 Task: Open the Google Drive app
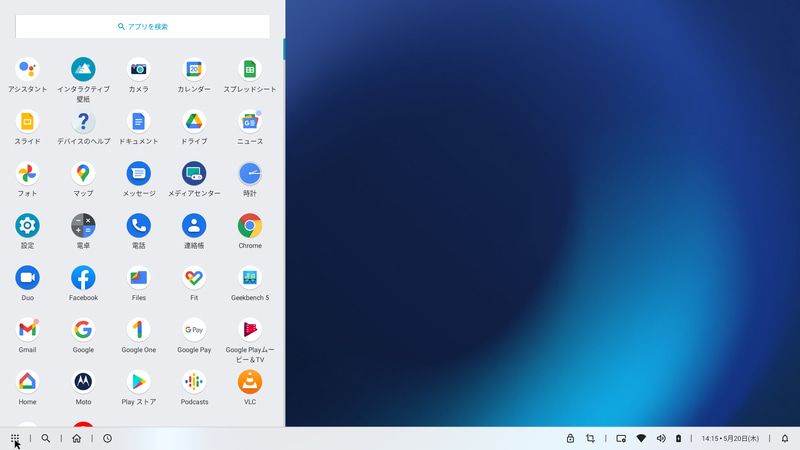194,121
